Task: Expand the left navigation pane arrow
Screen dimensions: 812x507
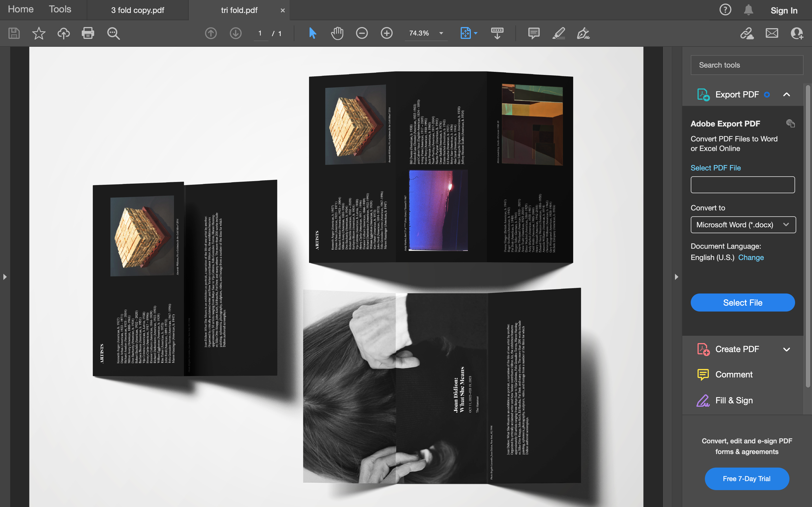Action: (5, 277)
